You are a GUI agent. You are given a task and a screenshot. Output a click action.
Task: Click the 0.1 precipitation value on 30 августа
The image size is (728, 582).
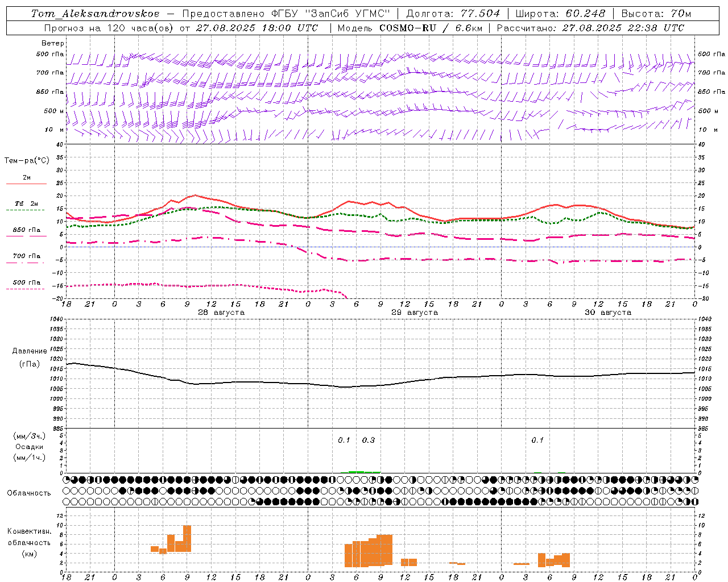pos(537,440)
